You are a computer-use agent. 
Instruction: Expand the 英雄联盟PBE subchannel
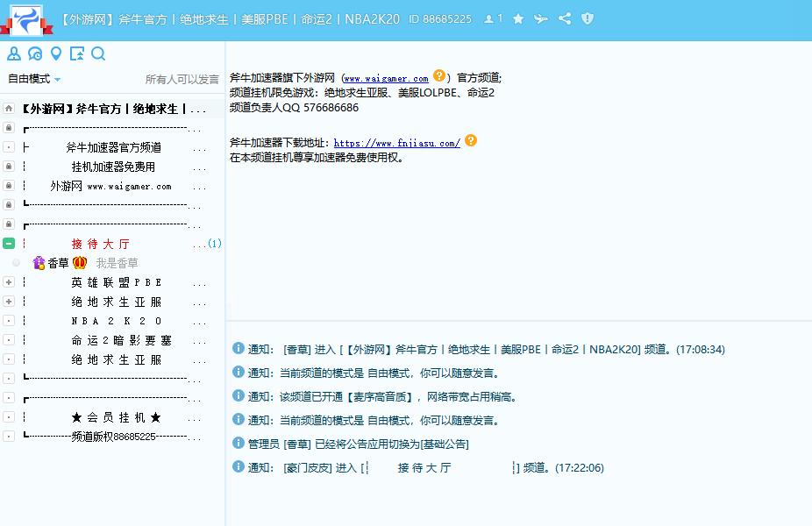[8, 281]
